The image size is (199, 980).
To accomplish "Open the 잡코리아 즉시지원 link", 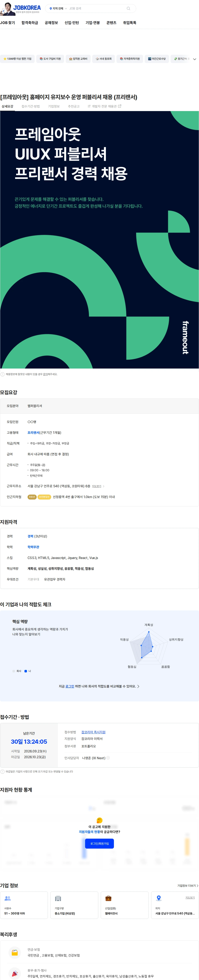I will click(93, 732).
